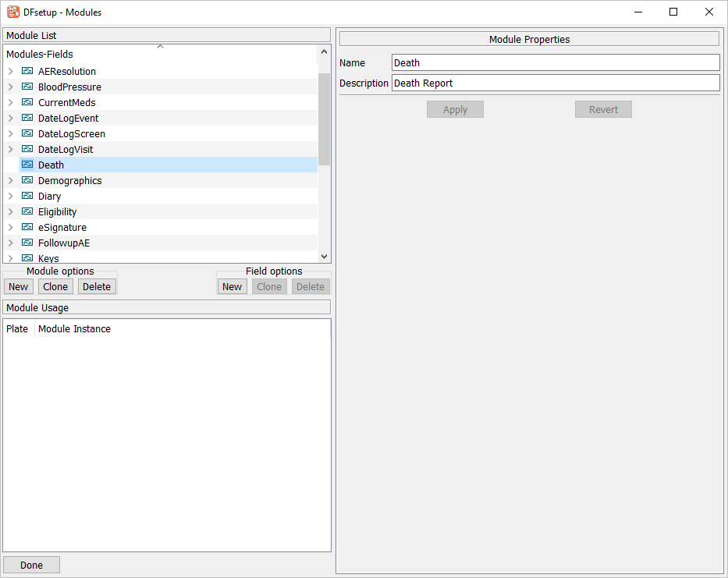
Task: Clone the selected module
Action: coord(55,286)
